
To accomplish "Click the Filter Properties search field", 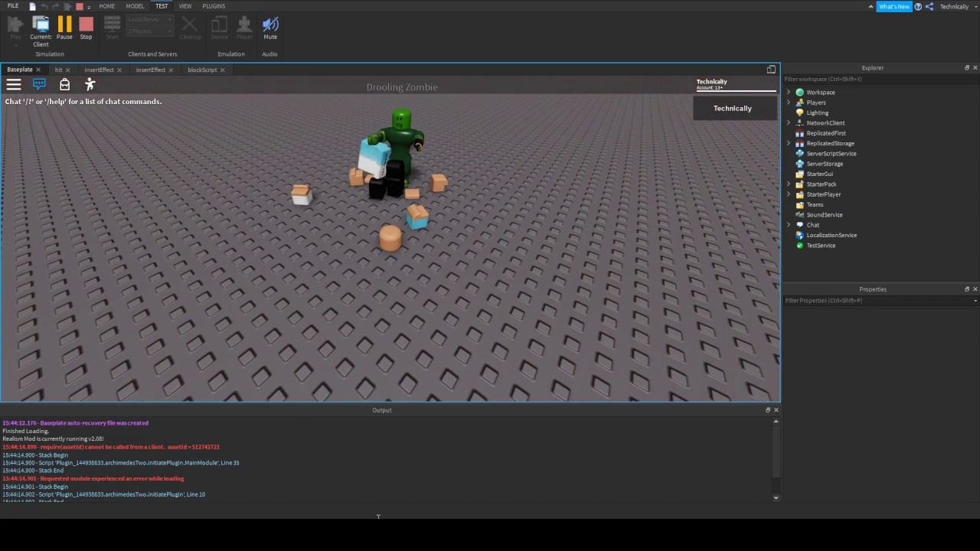I will coord(880,301).
